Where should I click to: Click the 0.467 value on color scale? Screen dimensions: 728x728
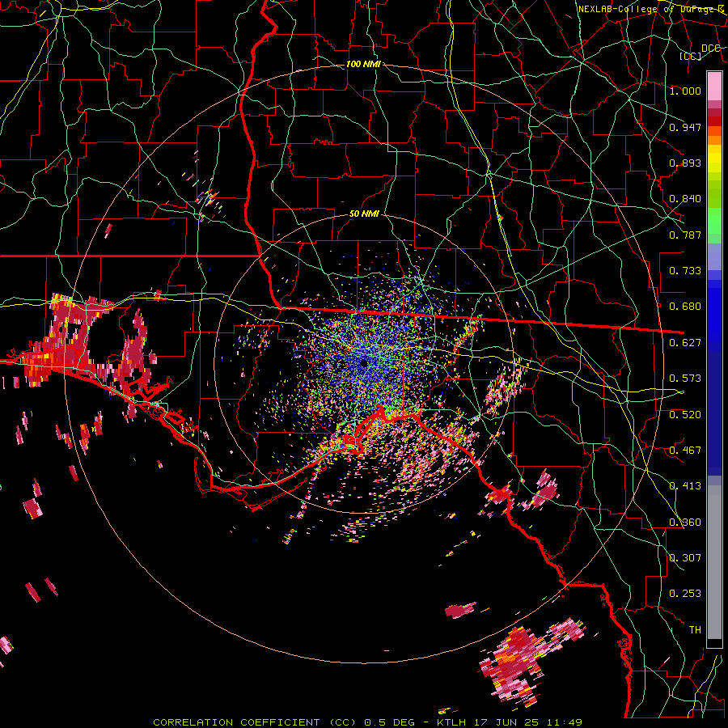[x=685, y=451]
